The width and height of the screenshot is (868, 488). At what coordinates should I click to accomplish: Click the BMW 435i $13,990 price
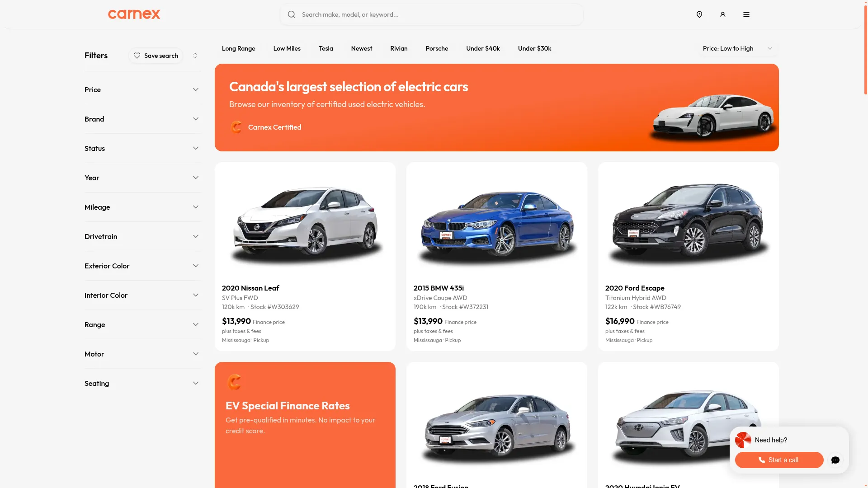(x=428, y=321)
